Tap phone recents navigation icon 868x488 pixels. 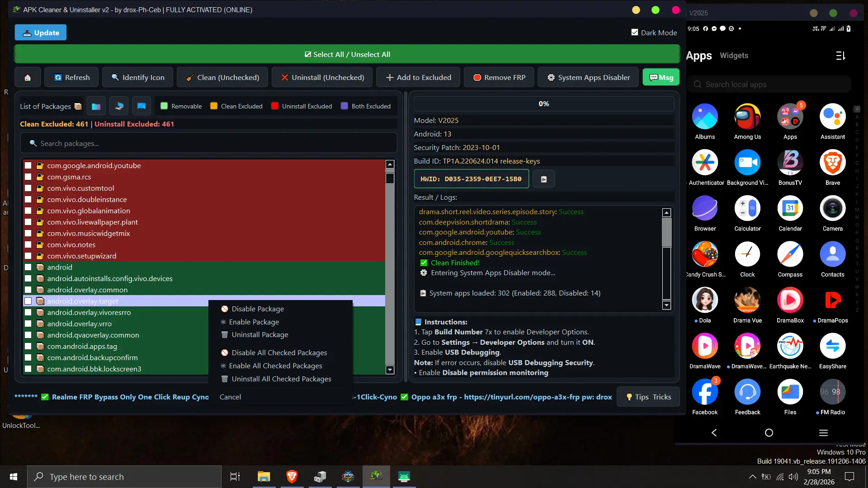(x=823, y=433)
